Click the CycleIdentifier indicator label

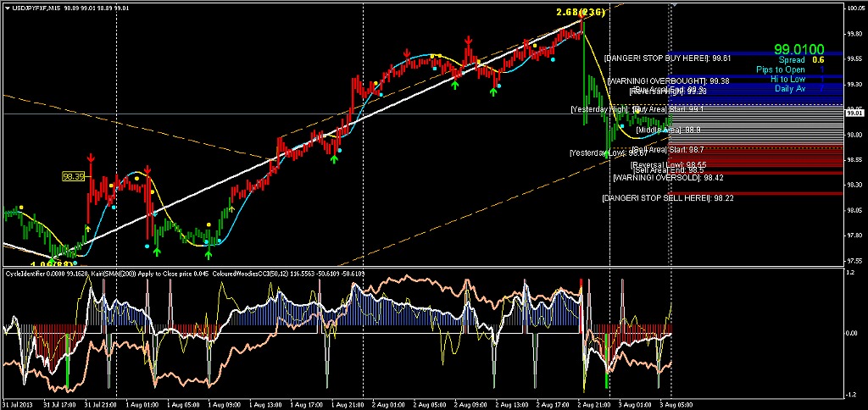[23, 274]
